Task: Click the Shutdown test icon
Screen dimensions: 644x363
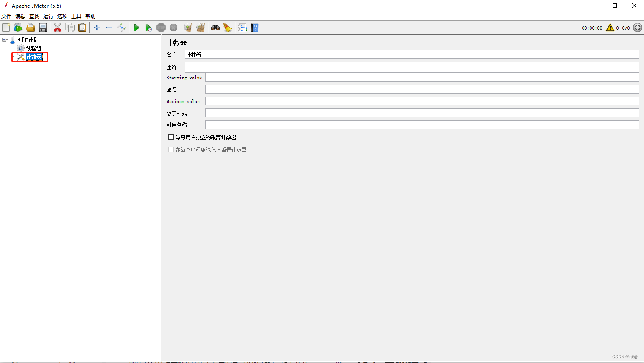Action: point(173,28)
